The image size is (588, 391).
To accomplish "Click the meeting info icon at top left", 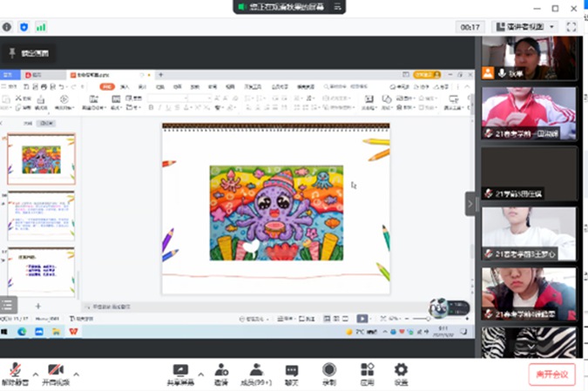I will (x=8, y=27).
